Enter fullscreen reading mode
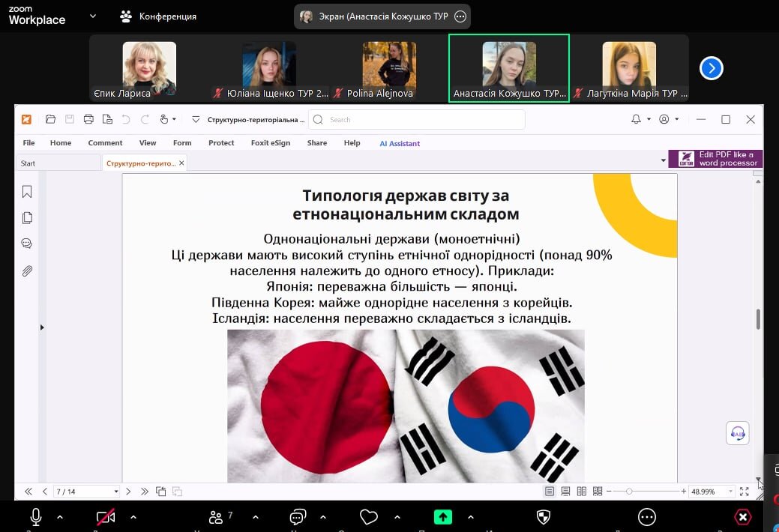The width and height of the screenshot is (779, 532). 745,492
